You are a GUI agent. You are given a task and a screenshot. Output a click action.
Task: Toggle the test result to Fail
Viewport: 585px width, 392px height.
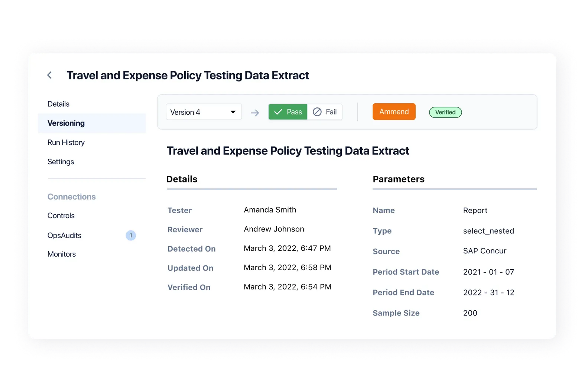[325, 112]
